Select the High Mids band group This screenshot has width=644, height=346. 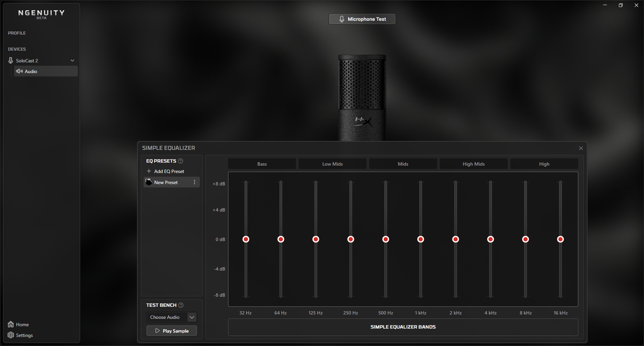[473, 164]
